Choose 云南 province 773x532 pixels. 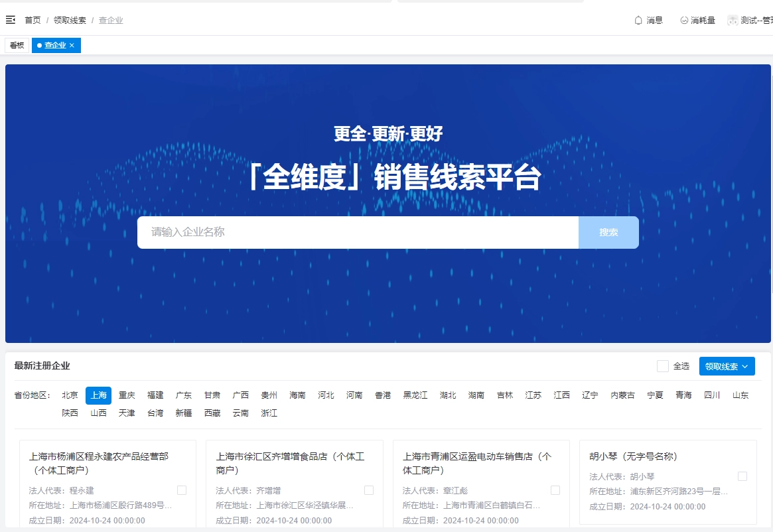pyautogui.click(x=241, y=413)
